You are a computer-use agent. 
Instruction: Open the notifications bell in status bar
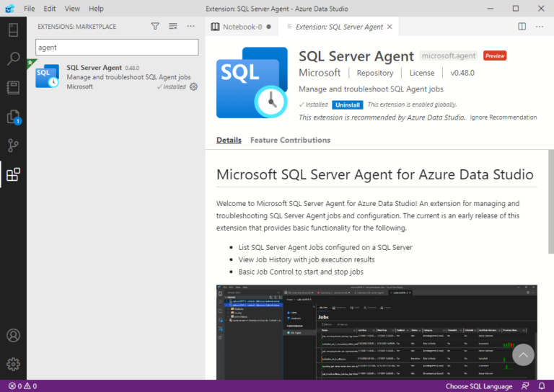tap(542, 386)
